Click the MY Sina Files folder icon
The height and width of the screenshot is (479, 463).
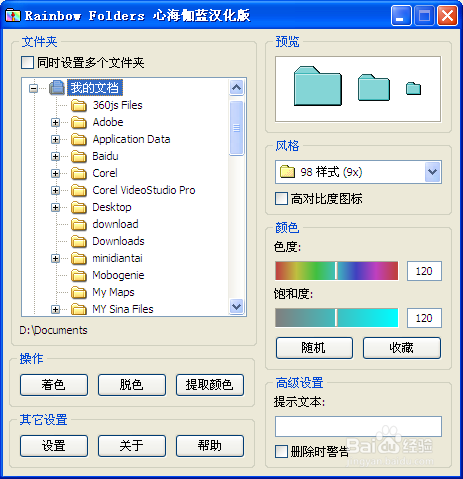tap(79, 309)
